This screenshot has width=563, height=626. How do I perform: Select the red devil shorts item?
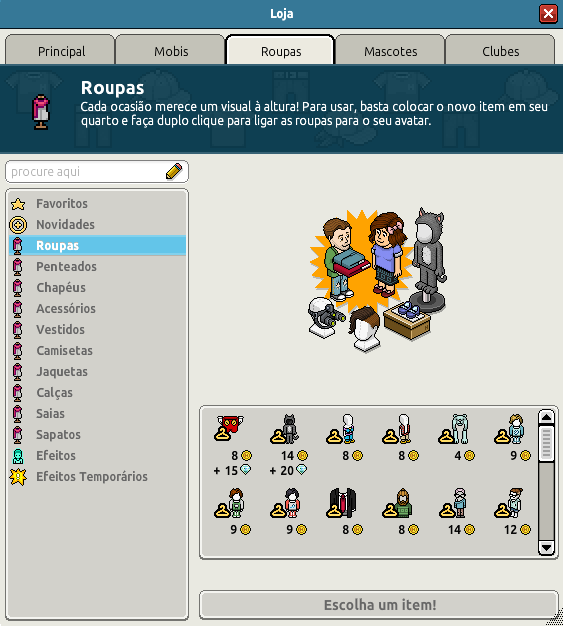(x=229, y=428)
